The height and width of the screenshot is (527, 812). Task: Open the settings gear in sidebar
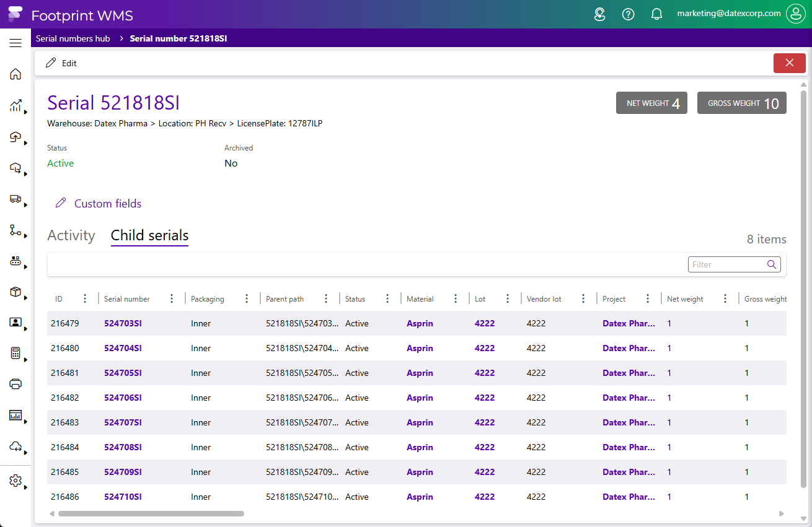(x=15, y=481)
